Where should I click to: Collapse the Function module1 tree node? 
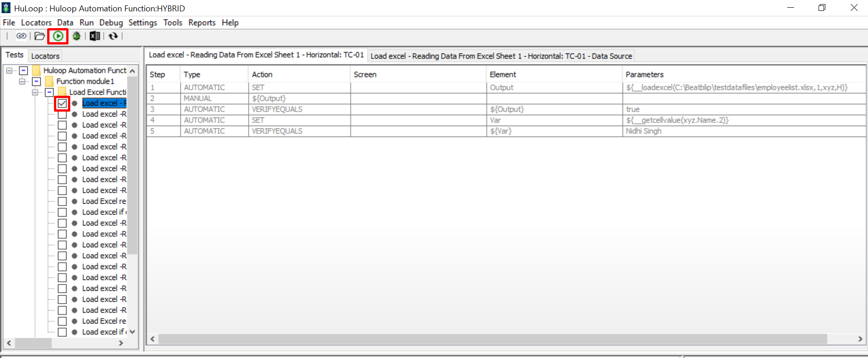pos(22,81)
